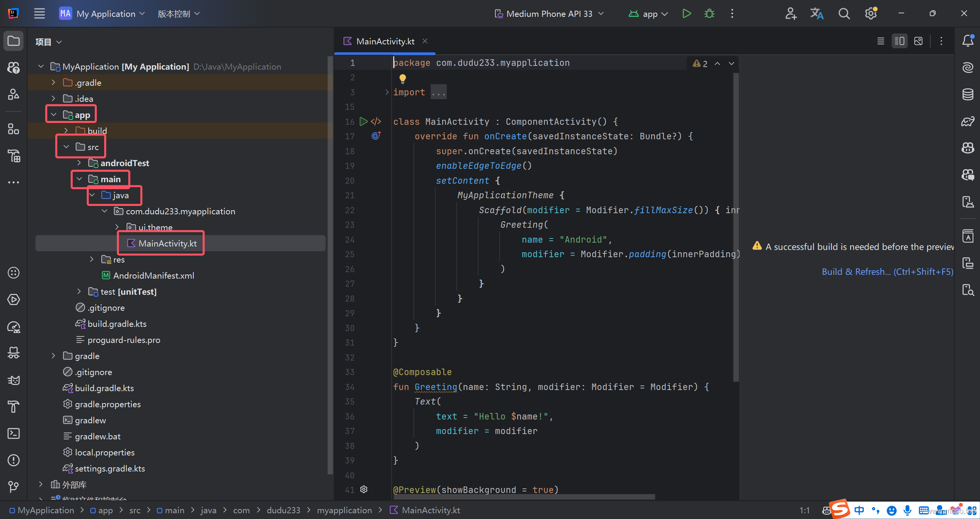Expand the res folder
The width and height of the screenshot is (980, 519).
(x=91, y=259)
